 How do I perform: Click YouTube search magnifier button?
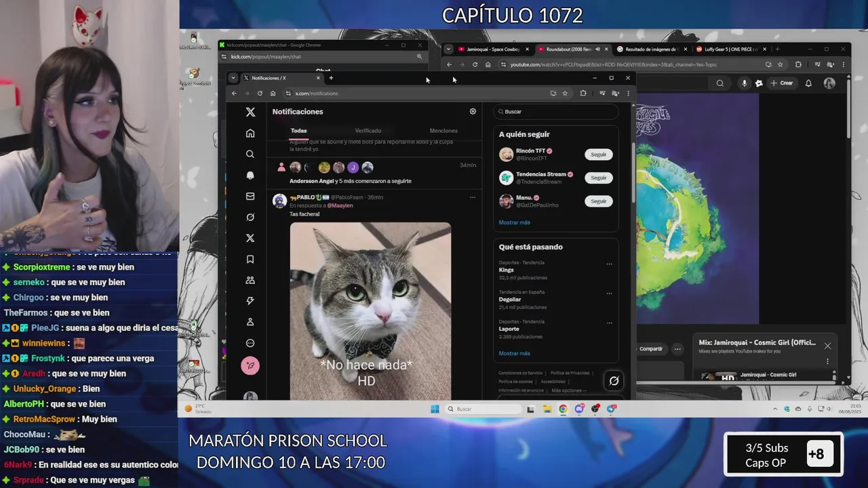pos(720,83)
